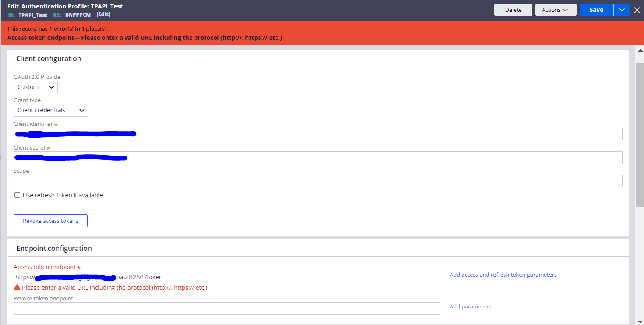Click the scrollbar up arrow

coord(639,51)
